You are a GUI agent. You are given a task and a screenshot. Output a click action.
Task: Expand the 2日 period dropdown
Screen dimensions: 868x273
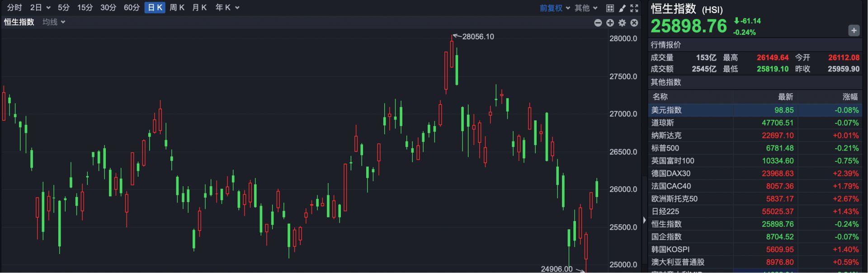click(x=40, y=8)
